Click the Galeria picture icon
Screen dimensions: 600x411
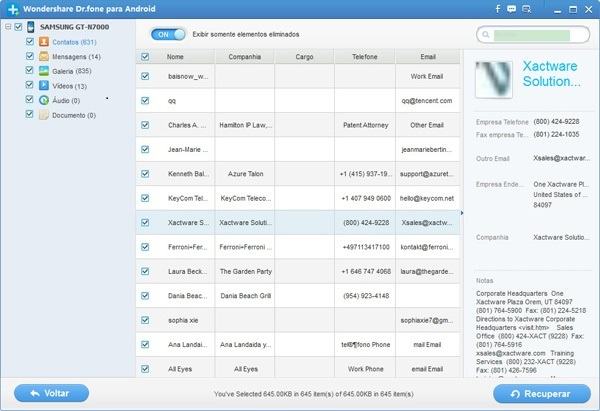(44, 71)
